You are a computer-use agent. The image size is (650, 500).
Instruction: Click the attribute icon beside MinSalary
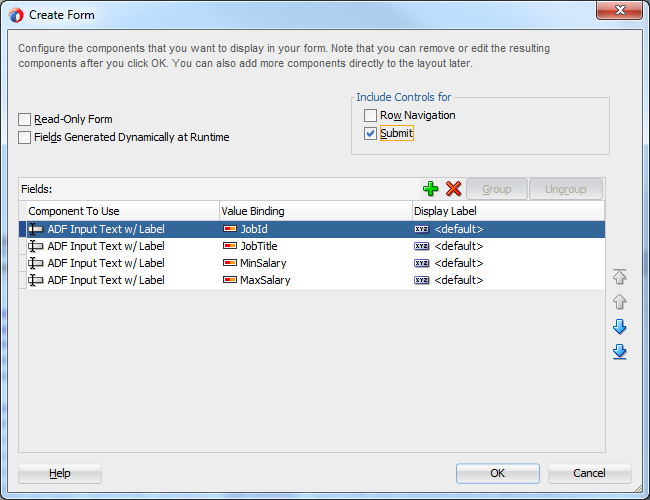(230, 263)
